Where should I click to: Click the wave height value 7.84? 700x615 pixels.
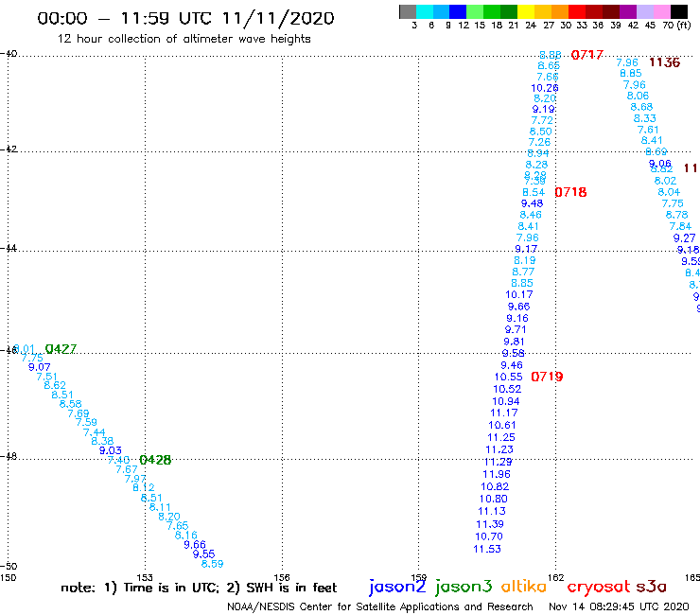coord(680,226)
